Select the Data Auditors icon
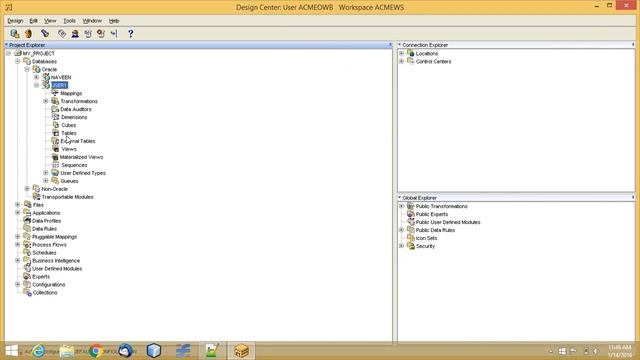The height and width of the screenshot is (360, 640). pos(55,109)
